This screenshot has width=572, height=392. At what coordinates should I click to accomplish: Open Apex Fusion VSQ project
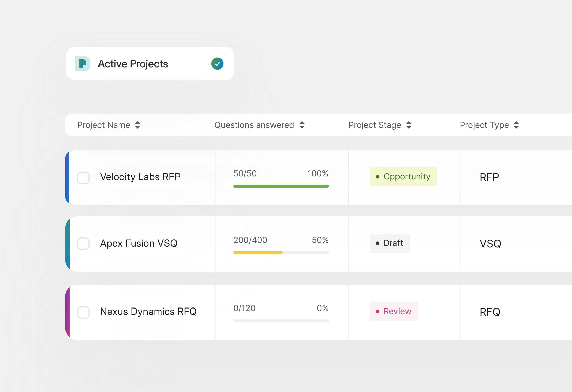pyautogui.click(x=139, y=243)
